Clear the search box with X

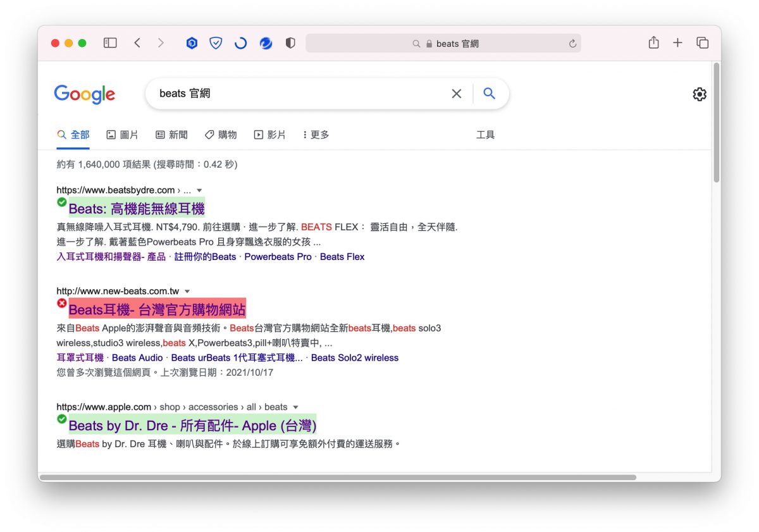456,94
